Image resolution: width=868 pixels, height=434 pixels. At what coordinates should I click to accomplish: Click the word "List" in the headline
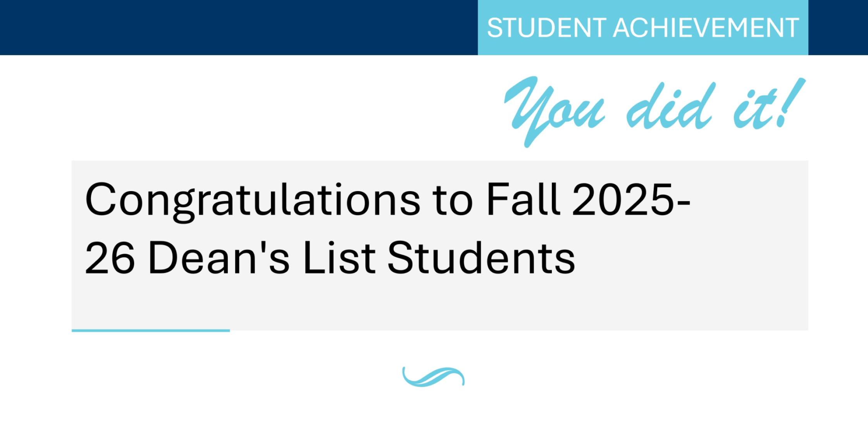pos(339,257)
